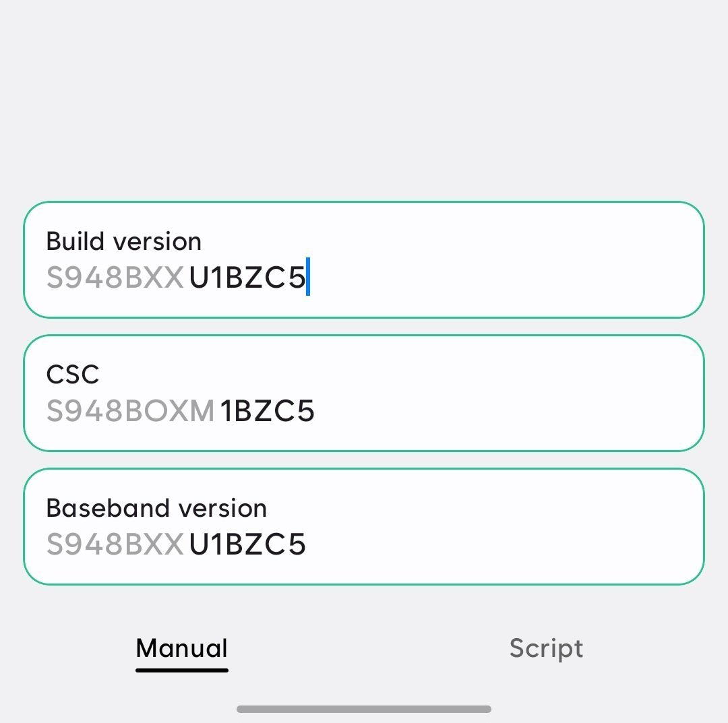Click the 1BZC5 text in CSC field

click(x=268, y=410)
